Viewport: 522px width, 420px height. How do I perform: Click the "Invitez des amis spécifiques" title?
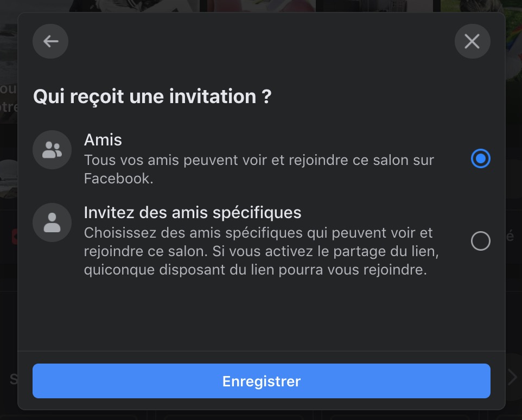(x=193, y=212)
